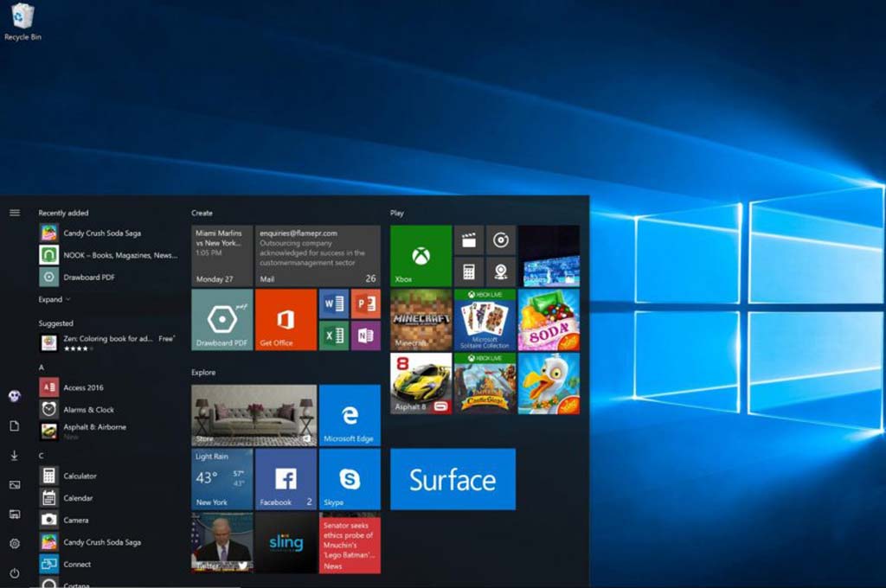Open the Drawboard PDF tile

coord(222,320)
